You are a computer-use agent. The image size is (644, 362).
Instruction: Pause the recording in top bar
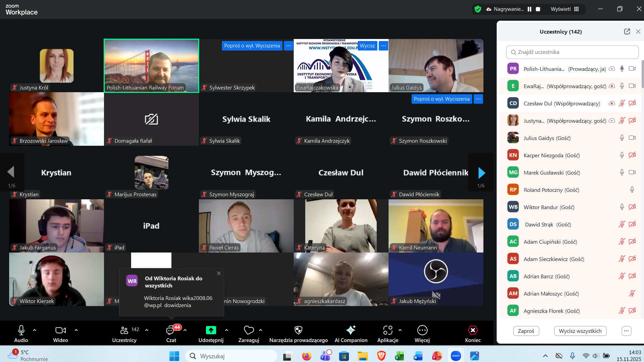pyautogui.click(x=529, y=9)
